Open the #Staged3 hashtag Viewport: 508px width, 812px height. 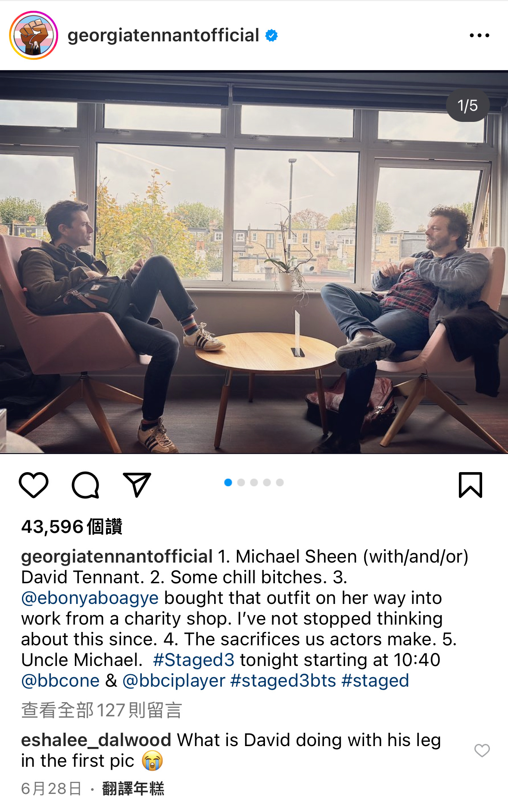[194, 660]
